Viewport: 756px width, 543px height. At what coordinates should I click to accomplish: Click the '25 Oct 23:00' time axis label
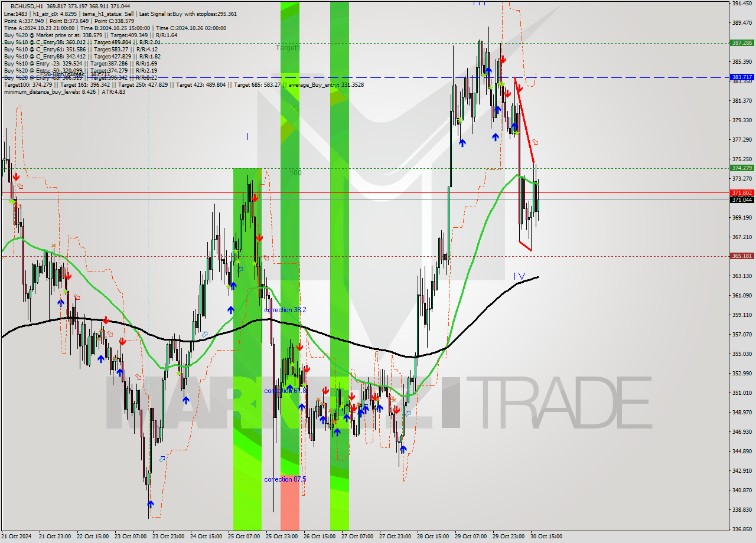282,537
